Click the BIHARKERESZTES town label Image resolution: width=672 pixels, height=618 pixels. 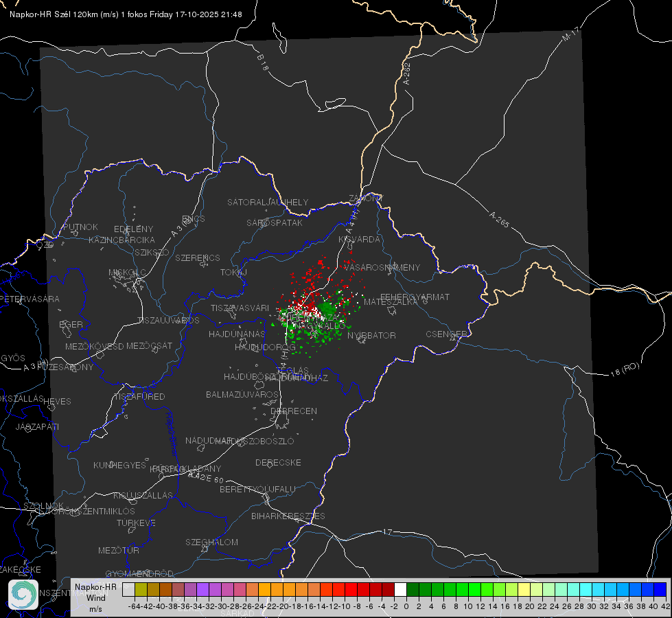[x=288, y=516]
